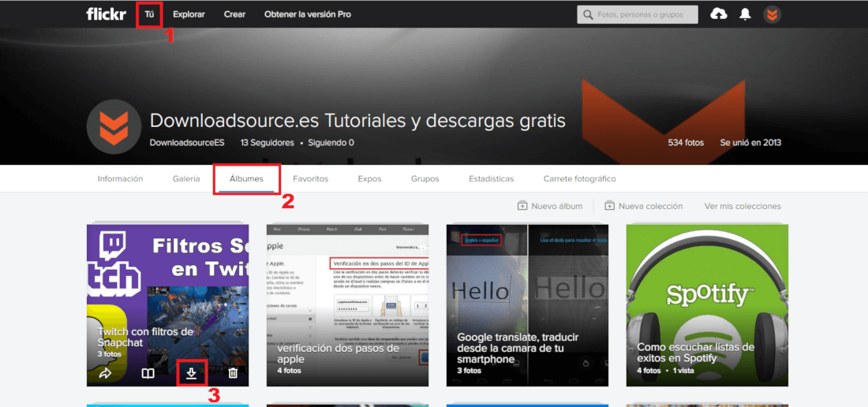Open the notifications bell
868x407 pixels.
point(745,14)
